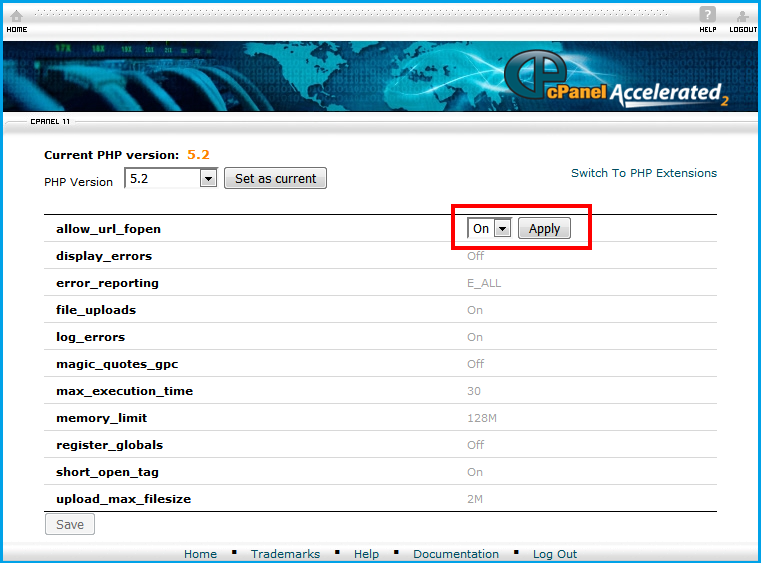
Task: Click the Log Out footer link
Action: click(x=554, y=554)
